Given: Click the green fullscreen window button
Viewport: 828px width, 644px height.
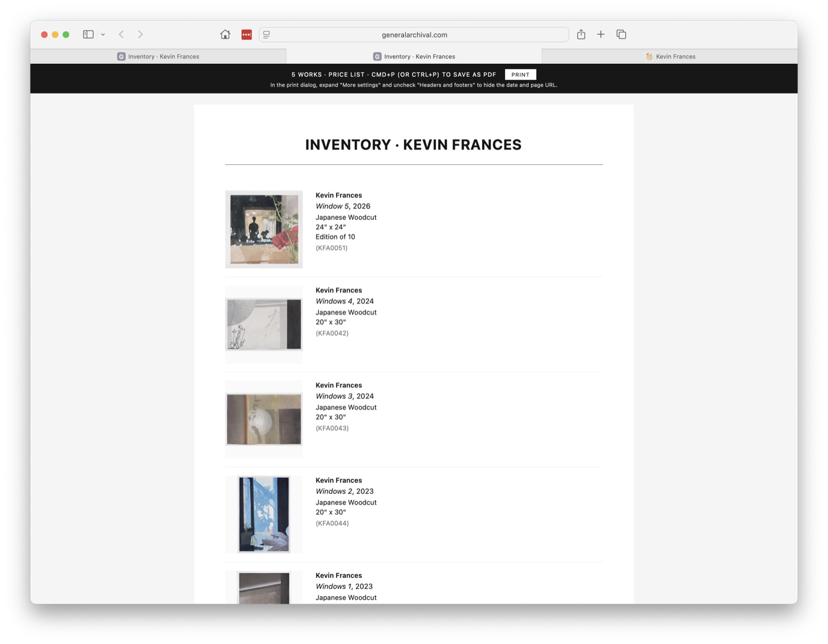Looking at the screenshot, I should [x=66, y=35].
